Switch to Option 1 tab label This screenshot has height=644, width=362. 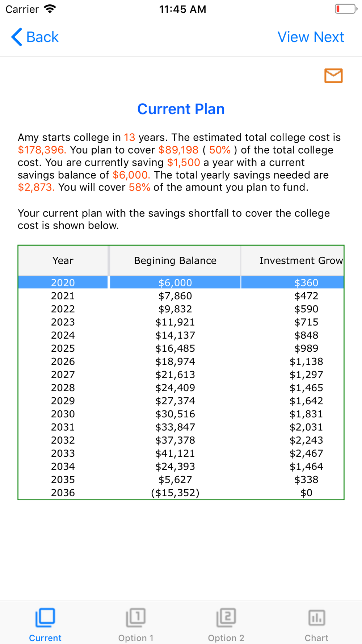click(136, 638)
